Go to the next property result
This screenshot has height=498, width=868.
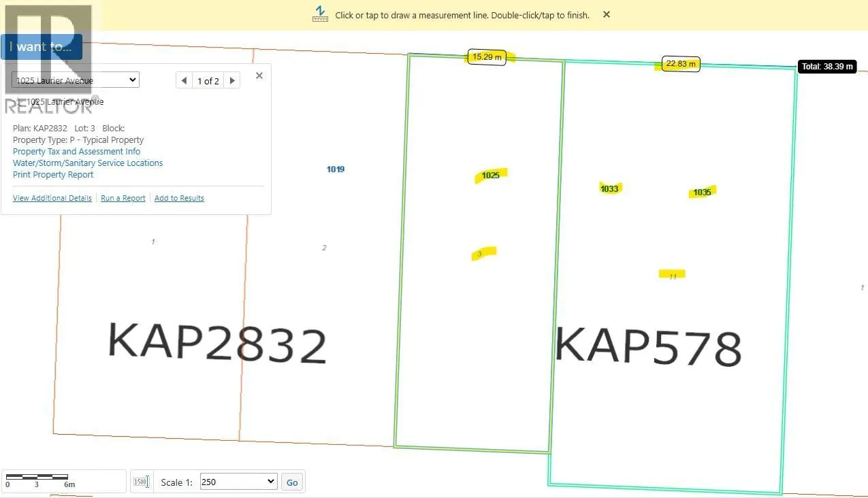click(232, 80)
